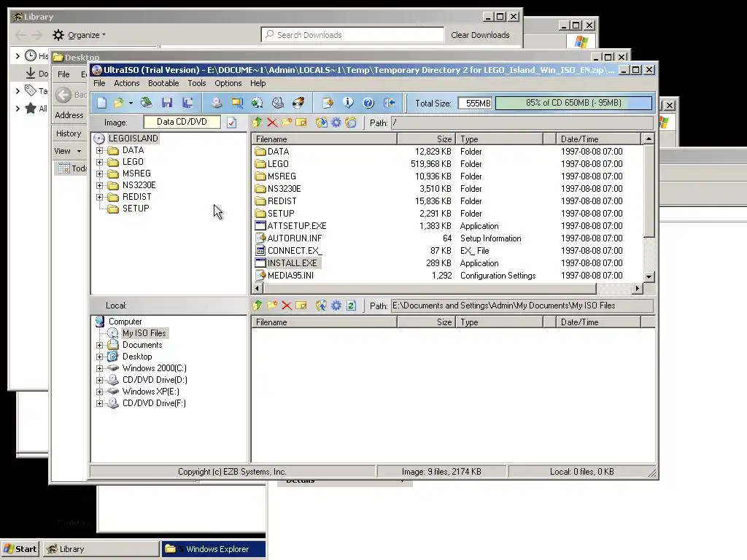Click the image file list vertical scrollbar thumb
This screenshot has width=747, height=560.
click(x=649, y=190)
